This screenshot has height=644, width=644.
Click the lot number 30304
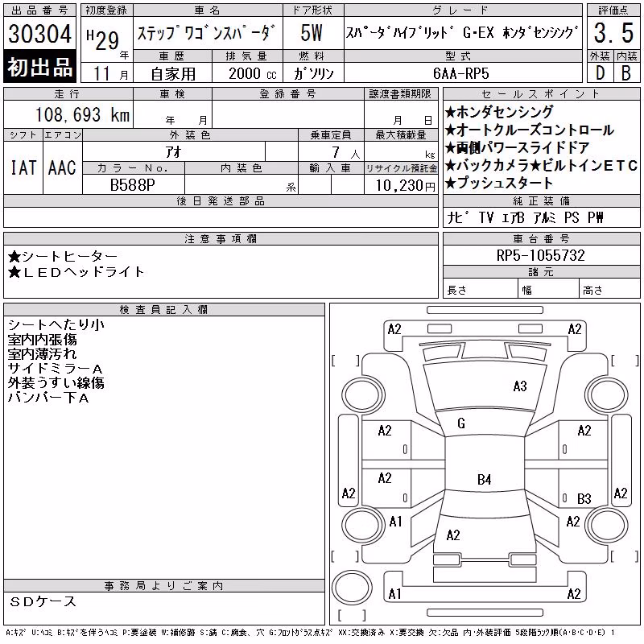point(39,33)
